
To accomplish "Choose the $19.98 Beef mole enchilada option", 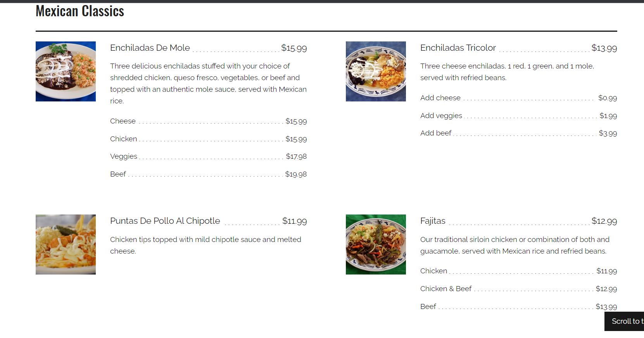I will [x=118, y=174].
